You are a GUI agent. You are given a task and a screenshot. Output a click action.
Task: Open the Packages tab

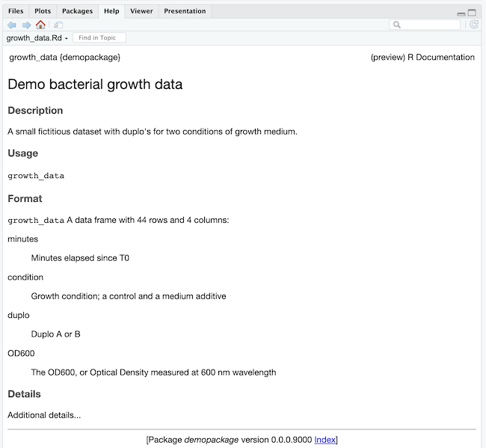pos(77,11)
